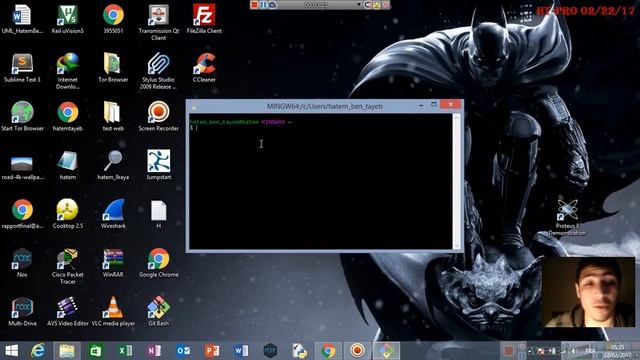Launch Wireshark desktop shortcut
Viewport: 640px width, 360px height.
113,214
